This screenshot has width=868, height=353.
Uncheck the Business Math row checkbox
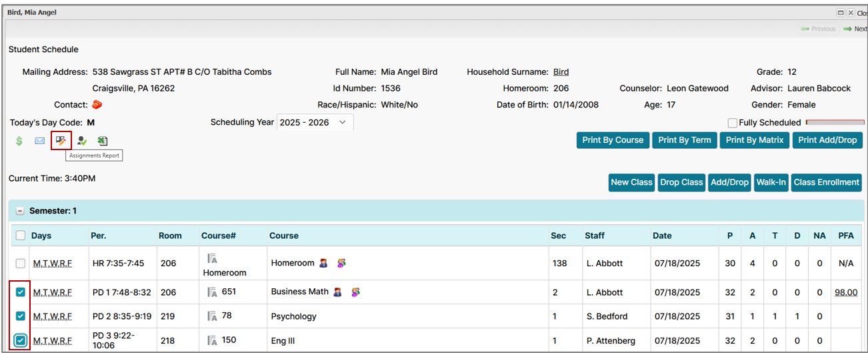click(21, 292)
